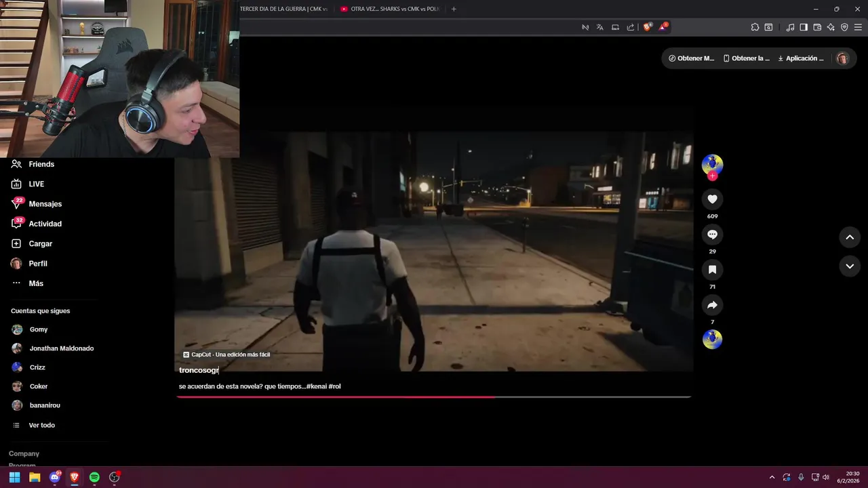Open the Friends sidebar item
The image size is (868, 488).
(33, 164)
